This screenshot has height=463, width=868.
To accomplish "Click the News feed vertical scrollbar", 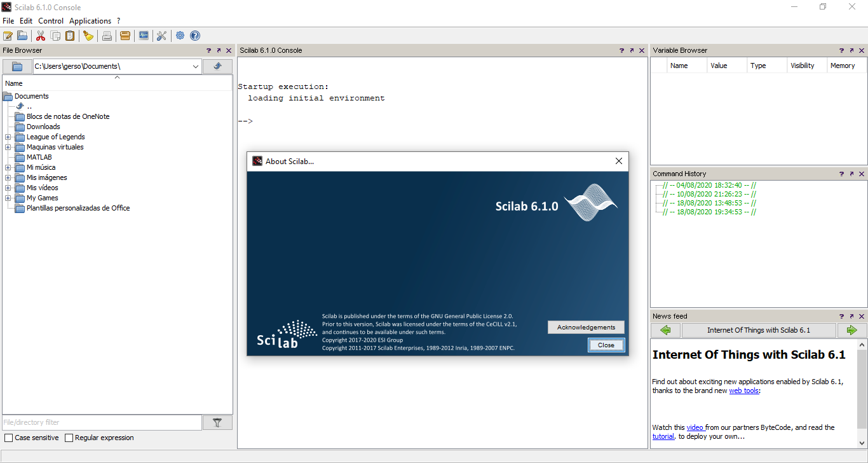I will point(862,393).
